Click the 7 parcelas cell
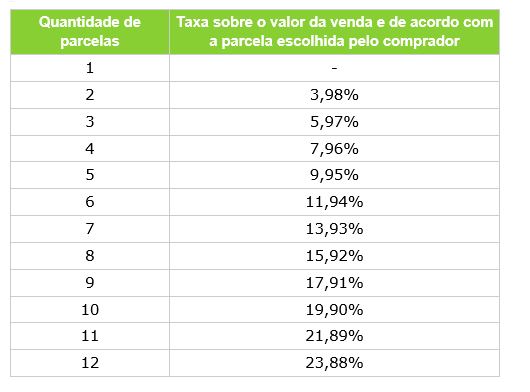This screenshot has width=530, height=392. click(90, 229)
